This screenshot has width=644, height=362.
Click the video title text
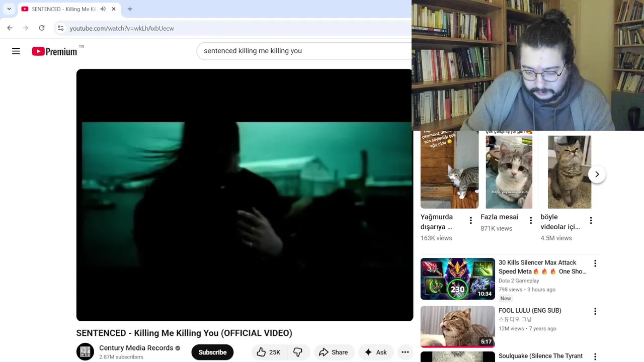coord(184,333)
